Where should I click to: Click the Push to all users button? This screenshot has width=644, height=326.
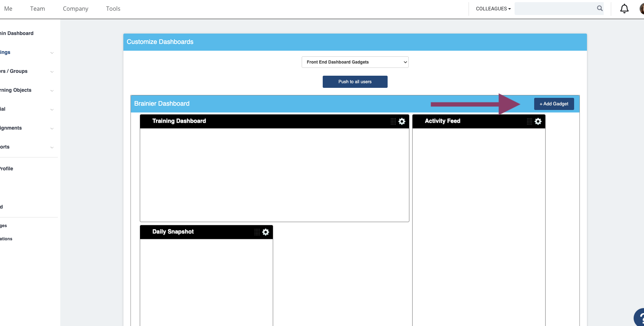(x=355, y=82)
